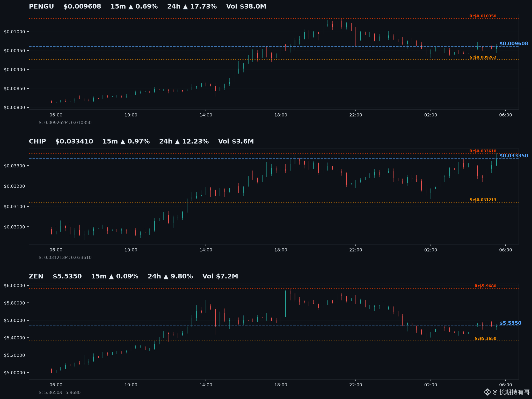Screen dimensions: 532x399
Task: Click PENGU's 15m ▲ 0.69% change
Action: click(x=134, y=6)
